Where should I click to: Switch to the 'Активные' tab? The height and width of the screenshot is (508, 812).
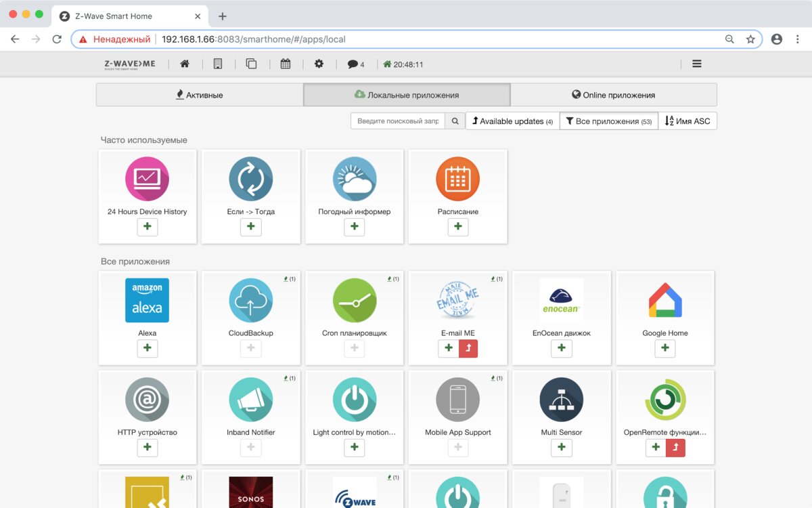[200, 96]
